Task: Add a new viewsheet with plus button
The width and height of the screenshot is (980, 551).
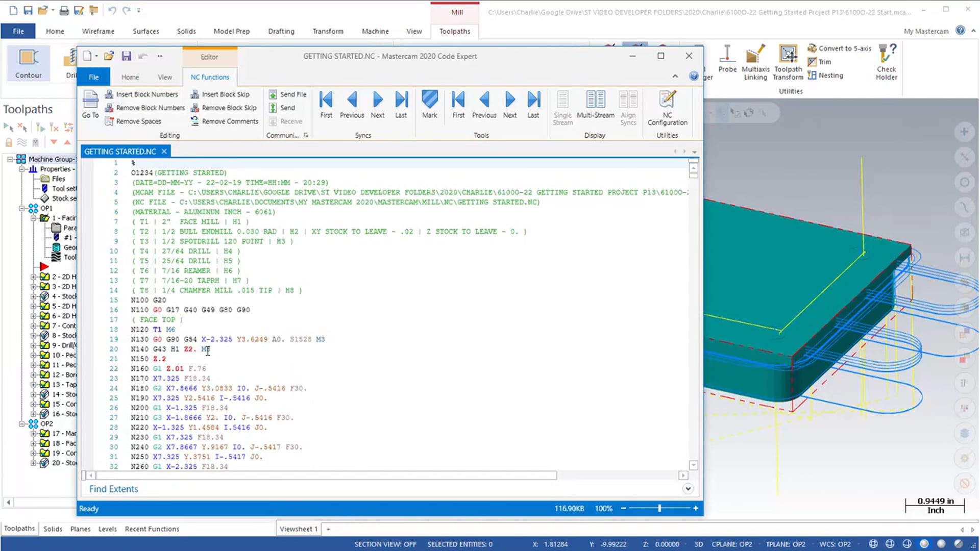Action: pyautogui.click(x=328, y=529)
